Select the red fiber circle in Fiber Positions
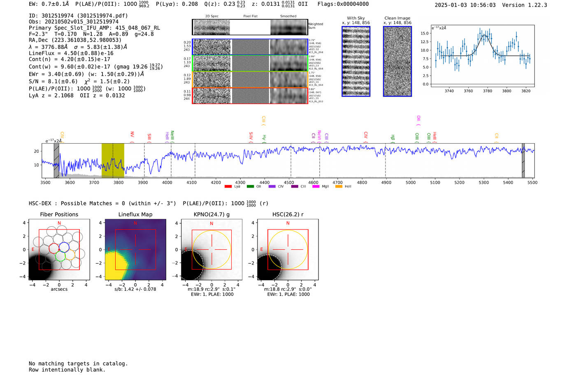Viewport: 576px width, 392px height. click(x=54, y=248)
